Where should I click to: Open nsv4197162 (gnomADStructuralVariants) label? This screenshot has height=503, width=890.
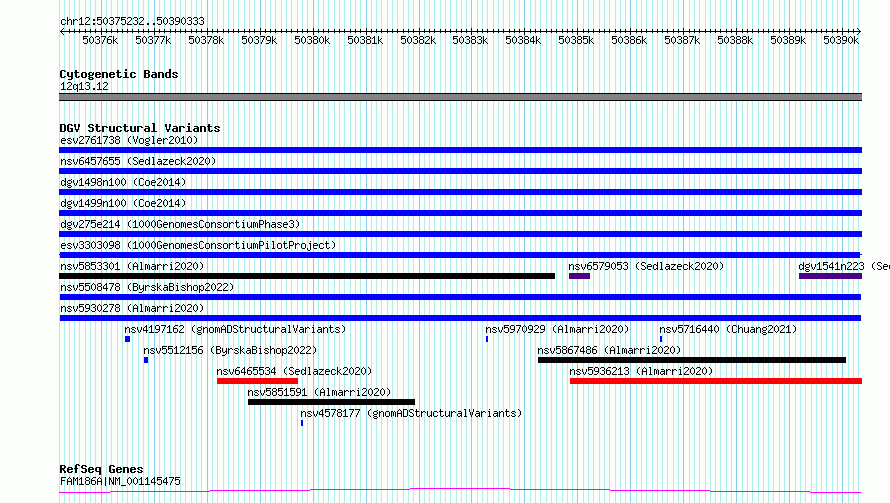click(x=235, y=329)
